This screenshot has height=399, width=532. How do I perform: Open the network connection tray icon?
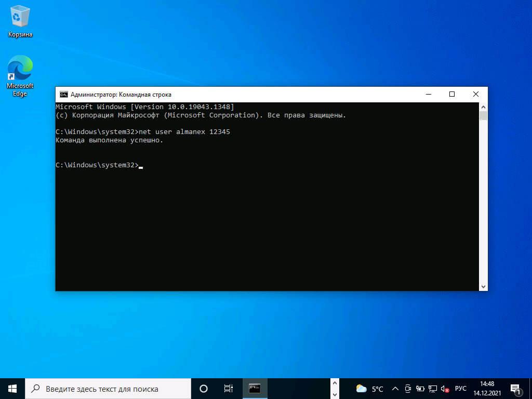coord(433,389)
